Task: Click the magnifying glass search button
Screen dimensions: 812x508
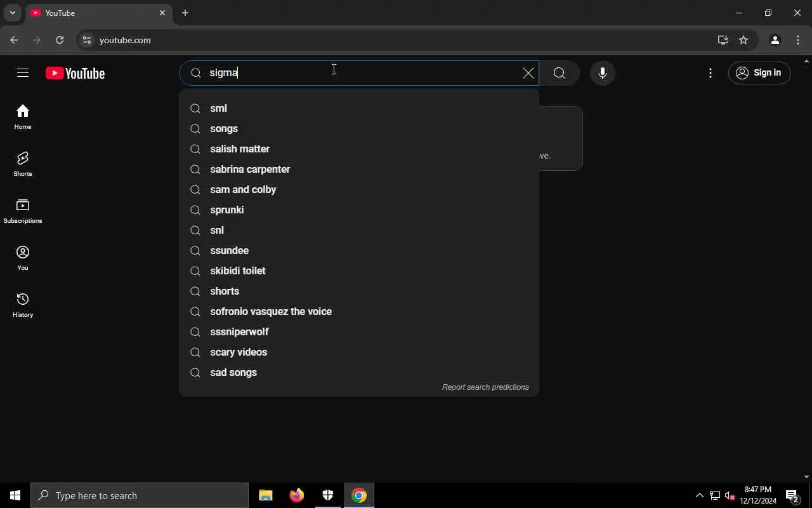Action: click(x=559, y=73)
